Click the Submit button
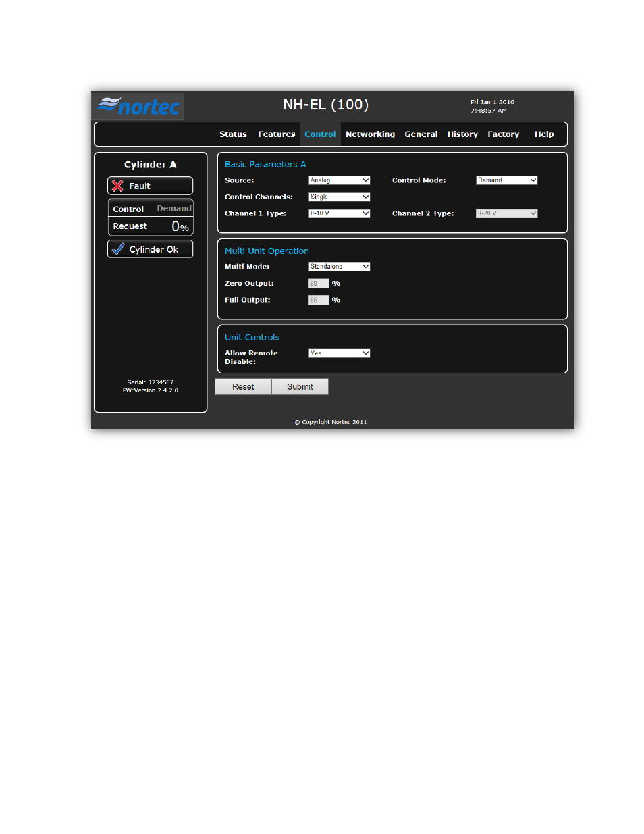Screen dimensions: 644x834 [x=300, y=387]
